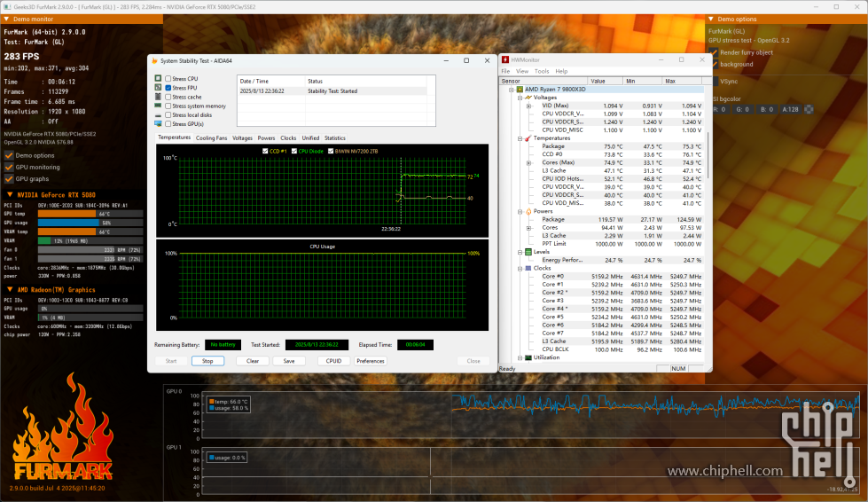Image resolution: width=868 pixels, height=502 pixels.
Task: Click the A:128 alpha value field
Action: pyautogui.click(x=791, y=110)
